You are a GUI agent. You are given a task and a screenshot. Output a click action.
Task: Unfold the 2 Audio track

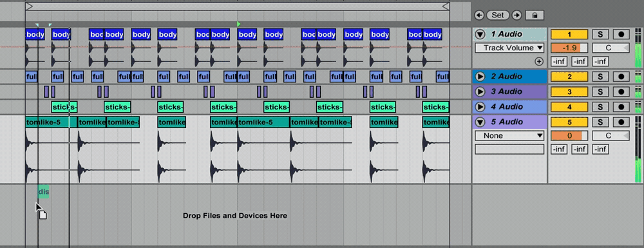pyautogui.click(x=480, y=77)
